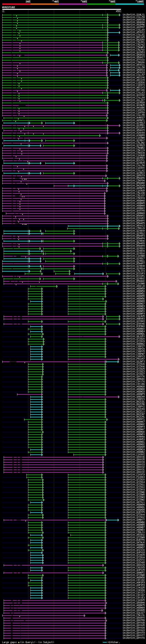
Task: Select the UniRef100_A5YKI1 label
Action: tap(134, 65)
